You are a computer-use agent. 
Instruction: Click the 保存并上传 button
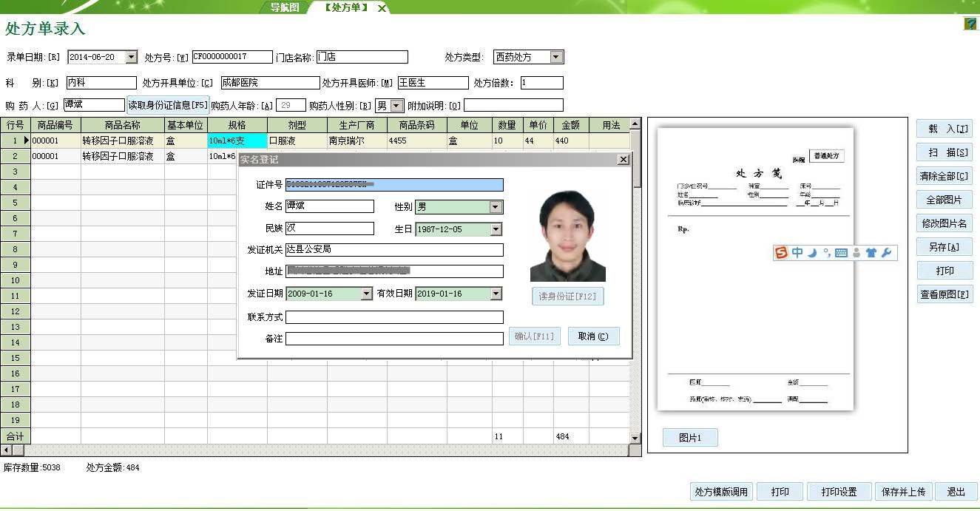tap(903, 492)
